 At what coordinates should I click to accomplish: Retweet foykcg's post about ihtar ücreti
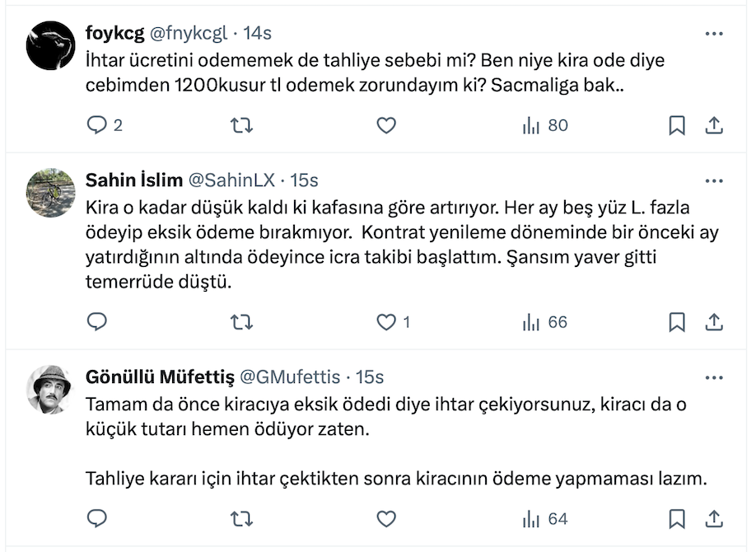[x=241, y=125]
